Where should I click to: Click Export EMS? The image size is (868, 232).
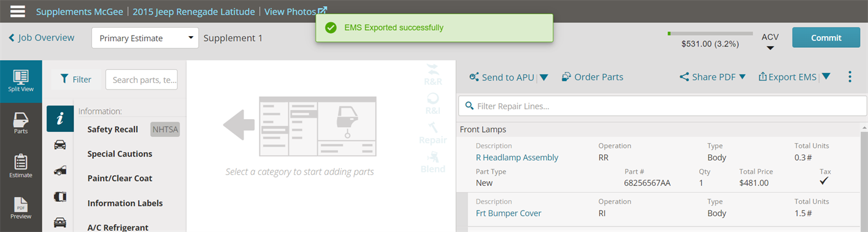[788, 77]
